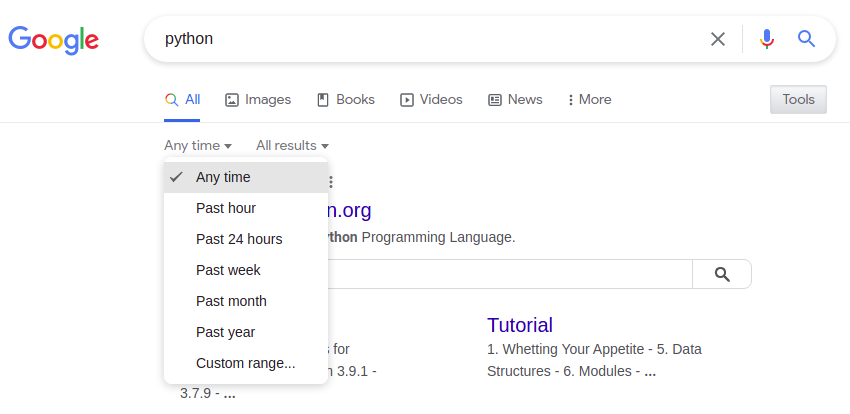Choose Past 24 hours time filter
Screen dimensions: 850x414
click(x=246, y=239)
